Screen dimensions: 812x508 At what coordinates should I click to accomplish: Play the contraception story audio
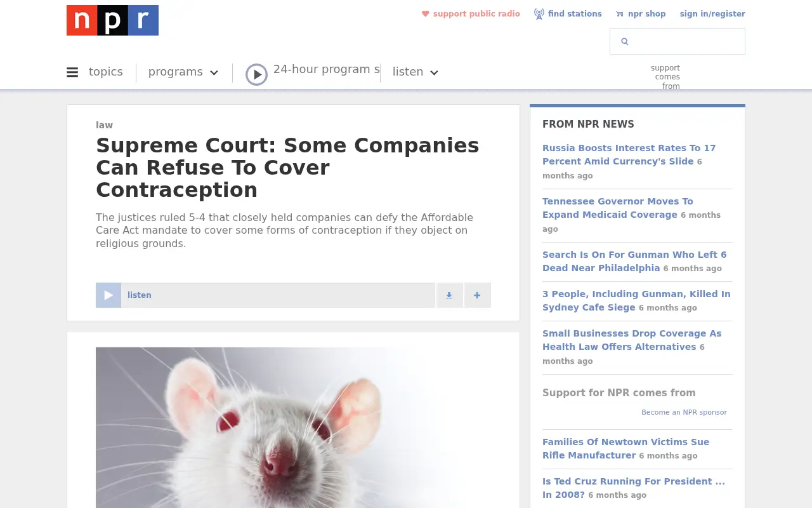[108, 295]
